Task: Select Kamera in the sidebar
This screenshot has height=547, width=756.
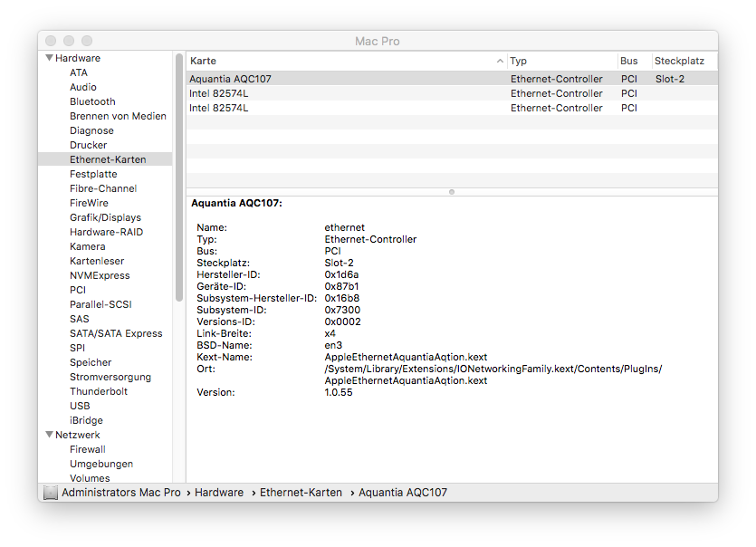Action: [87, 246]
